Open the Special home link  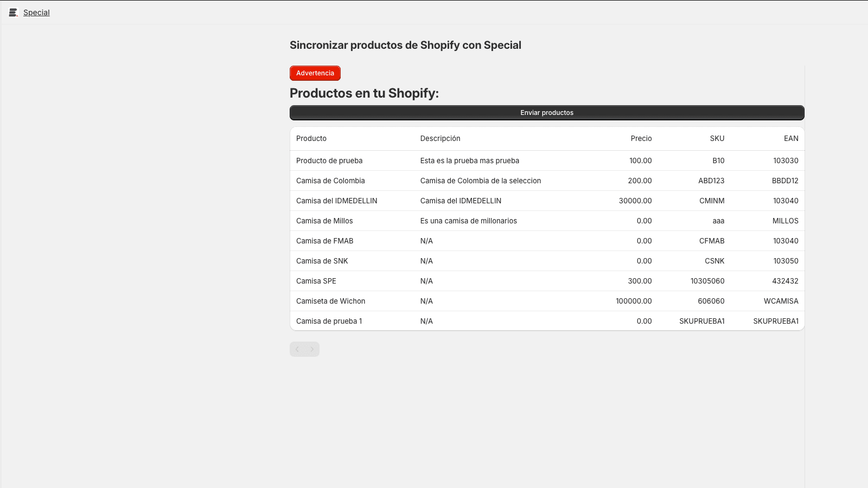point(36,12)
